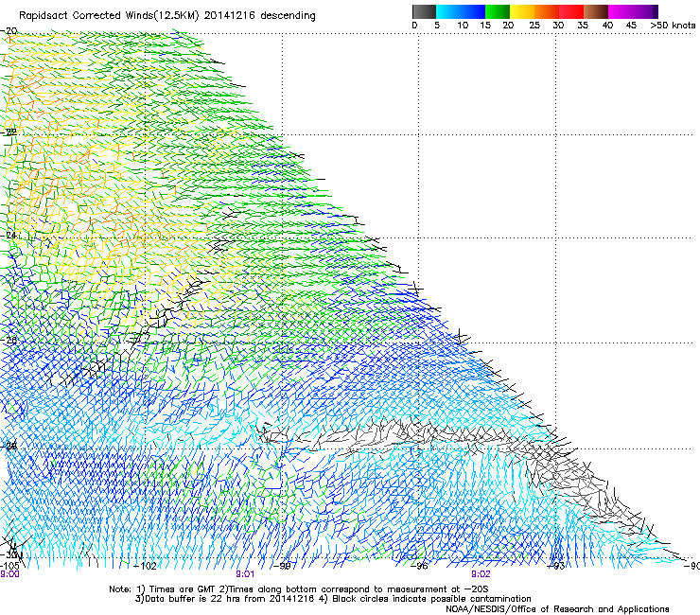Click the '25' legend scale label
The width and height of the screenshot is (700, 615).
point(534,26)
